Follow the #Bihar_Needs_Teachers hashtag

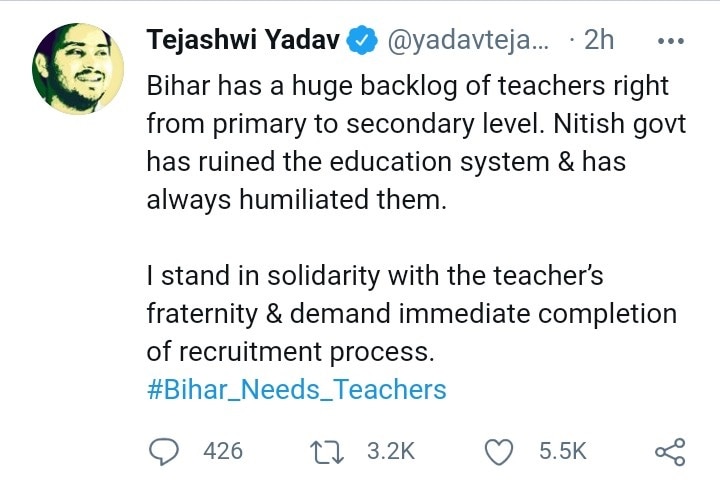click(297, 390)
